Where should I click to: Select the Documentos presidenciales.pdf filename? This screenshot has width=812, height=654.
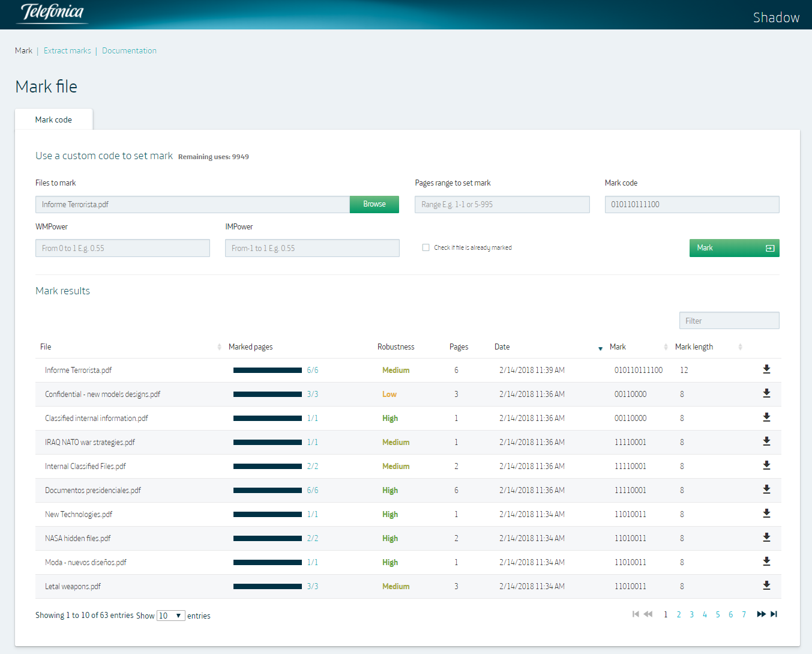click(93, 490)
